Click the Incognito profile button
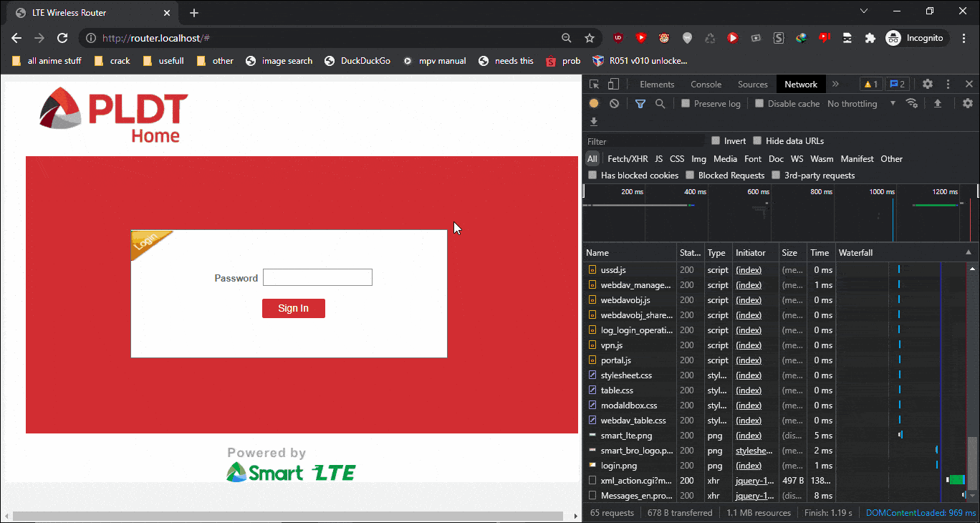This screenshot has width=980, height=523. [x=918, y=38]
